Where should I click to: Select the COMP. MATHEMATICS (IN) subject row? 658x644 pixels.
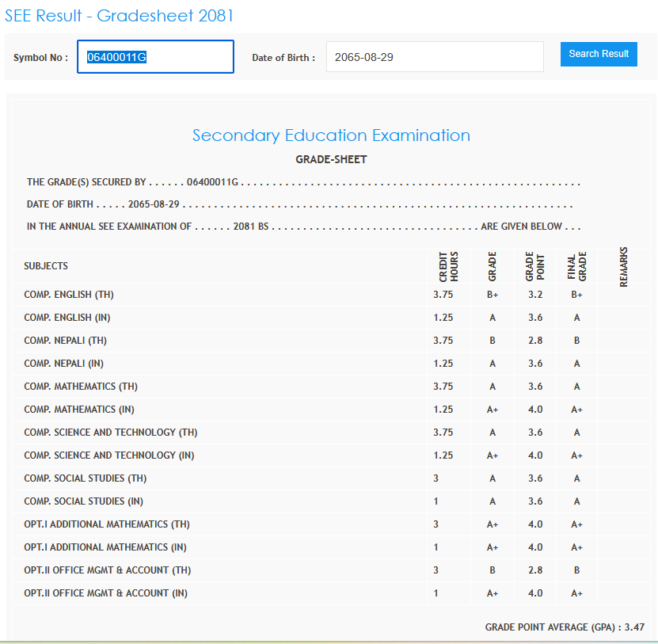coord(79,410)
